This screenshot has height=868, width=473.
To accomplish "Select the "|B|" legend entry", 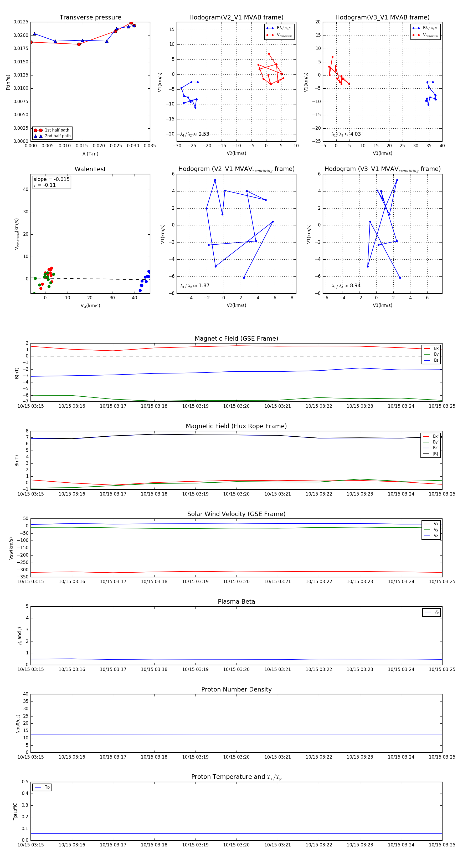I will click(x=431, y=454).
